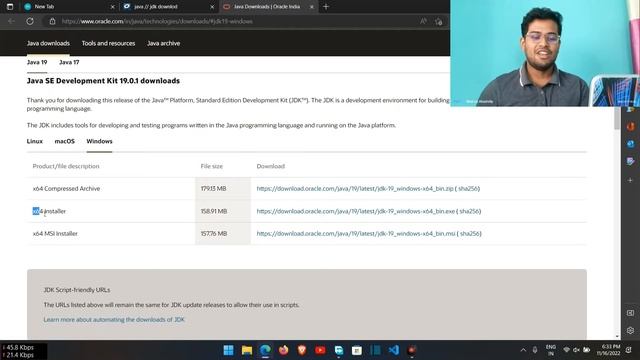
Task: Select the Java Downloads Oracle India tab
Action: pos(267,7)
